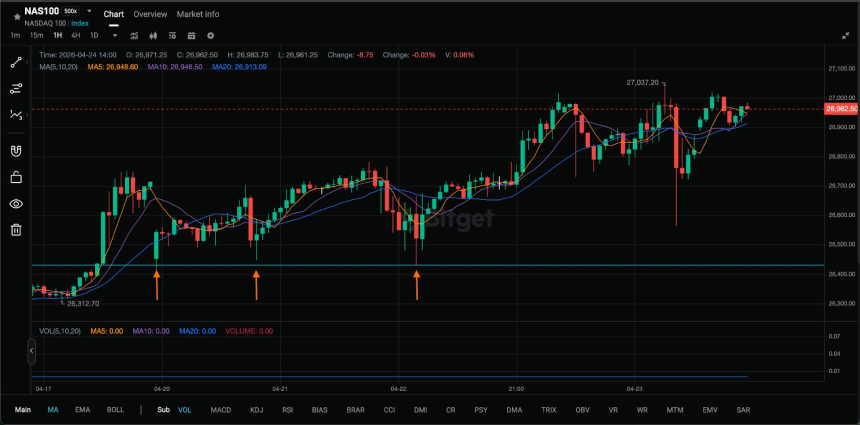
Task: Switch to the Overview tab
Action: coord(150,14)
